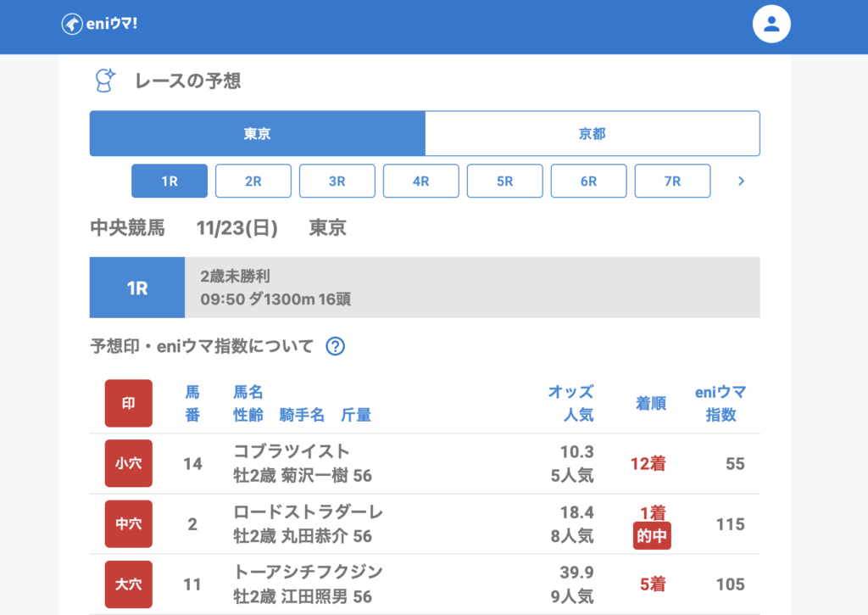Image resolution: width=868 pixels, height=615 pixels.
Task: Switch to race 6R
Action: pyautogui.click(x=588, y=181)
